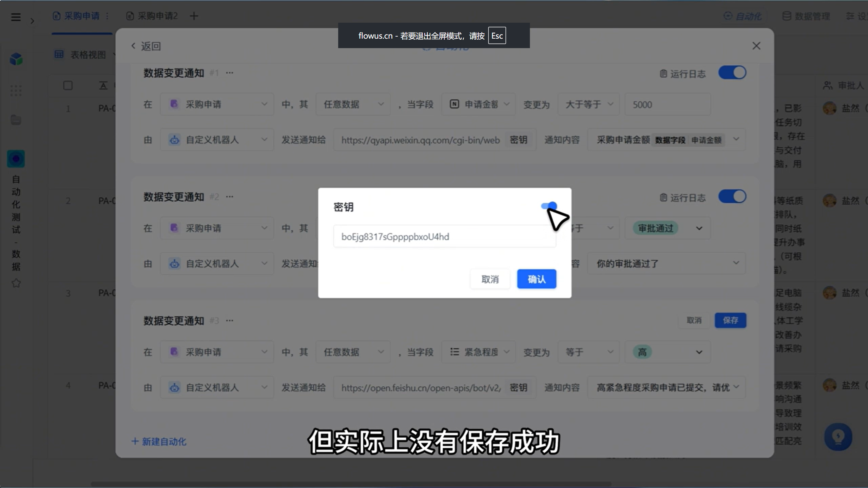Open the 3D cube workspace icon
The width and height of the screenshot is (868, 488).
point(16,59)
